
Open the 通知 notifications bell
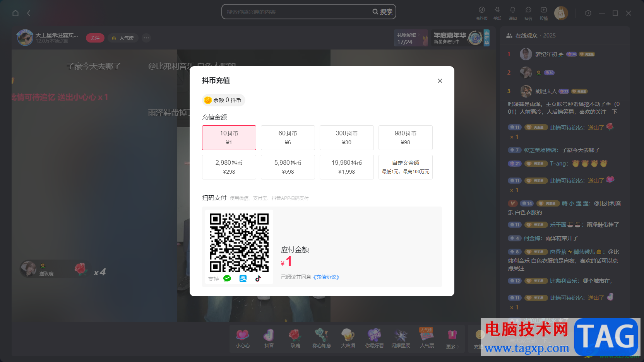point(513,13)
